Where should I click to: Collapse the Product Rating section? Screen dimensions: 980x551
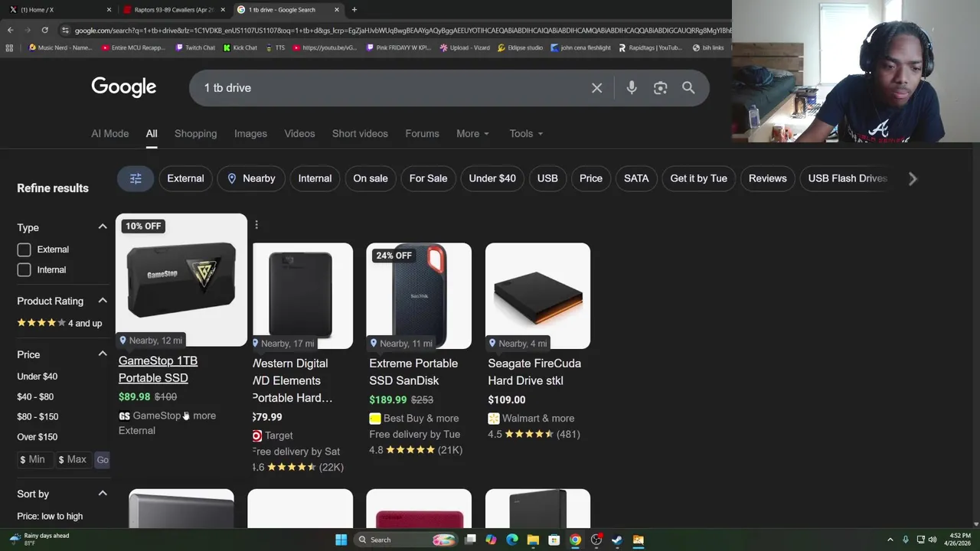click(x=103, y=300)
